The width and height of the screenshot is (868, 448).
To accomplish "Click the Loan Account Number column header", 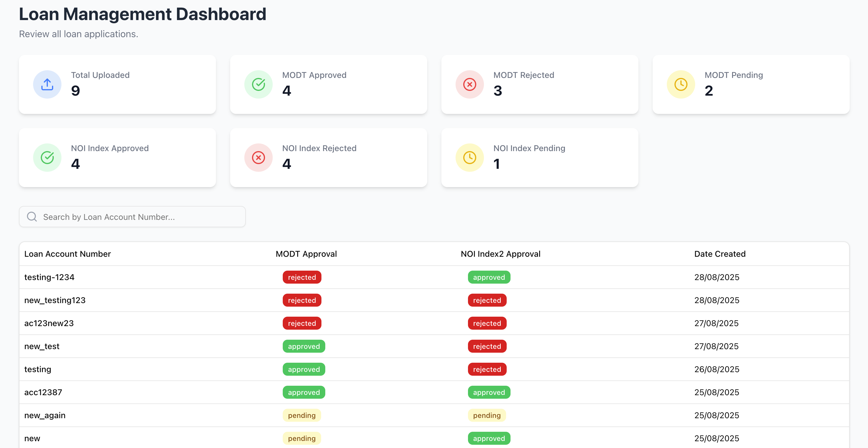I will (67, 254).
